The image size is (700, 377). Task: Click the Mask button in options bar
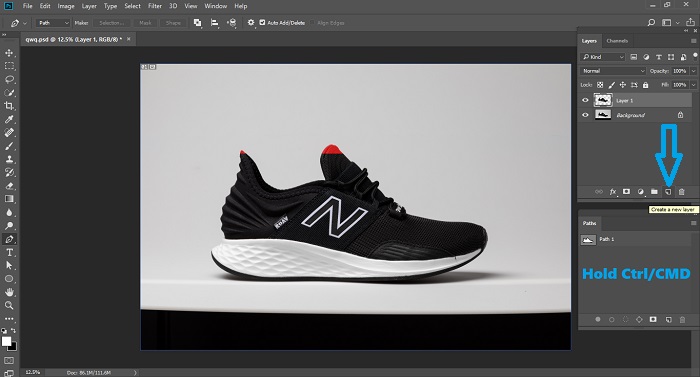(145, 23)
